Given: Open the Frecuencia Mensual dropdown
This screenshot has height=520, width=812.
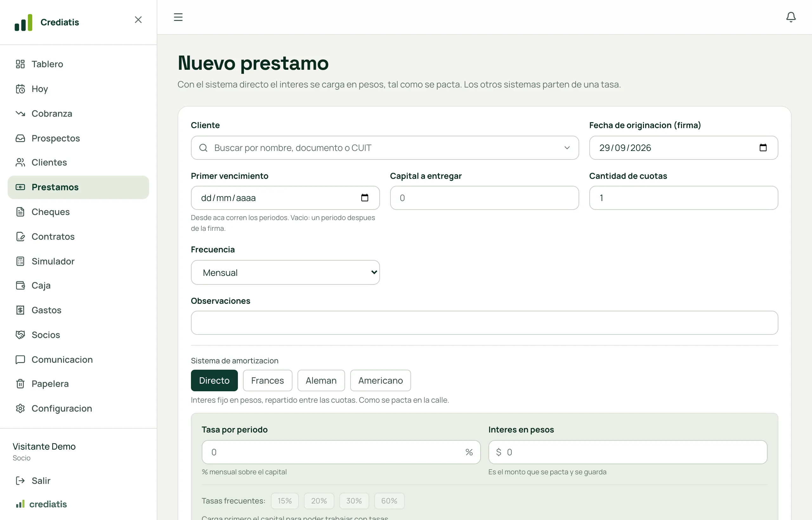Looking at the screenshot, I should click(285, 272).
